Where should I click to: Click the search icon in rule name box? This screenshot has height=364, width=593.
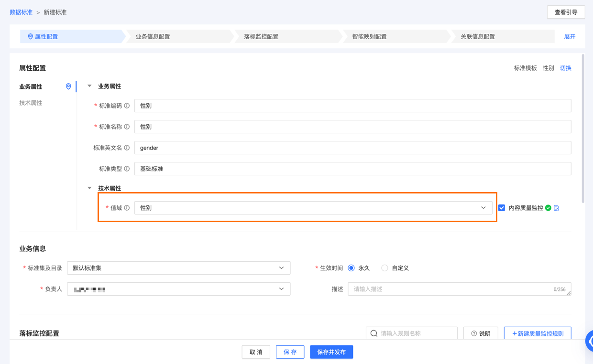pyautogui.click(x=374, y=333)
